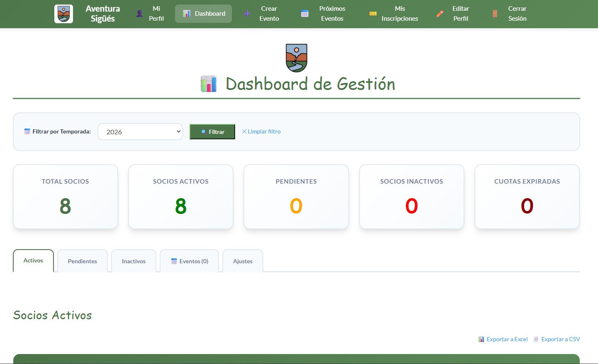This screenshot has height=364, width=598.
Task: Click the Mis Inscripciones ticket icon
Action: pyautogui.click(x=373, y=14)
